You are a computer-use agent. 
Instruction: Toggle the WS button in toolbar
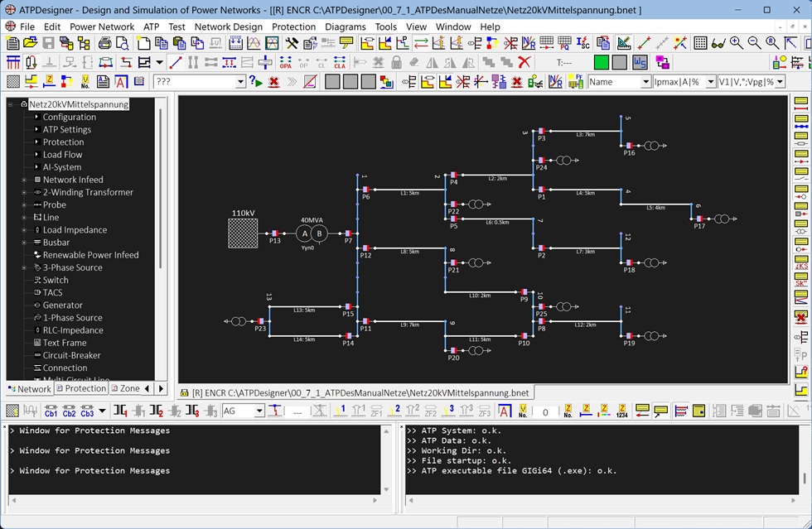pos(640,63)
